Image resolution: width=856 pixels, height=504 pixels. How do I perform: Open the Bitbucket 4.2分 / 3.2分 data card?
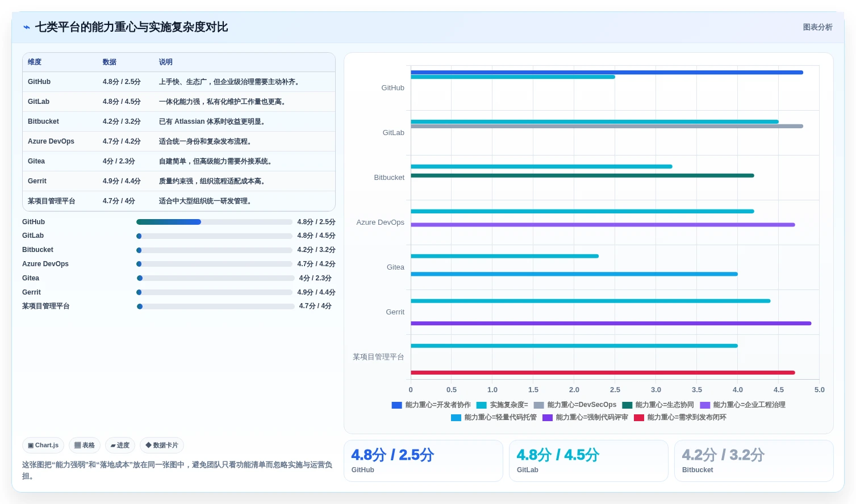754,461
